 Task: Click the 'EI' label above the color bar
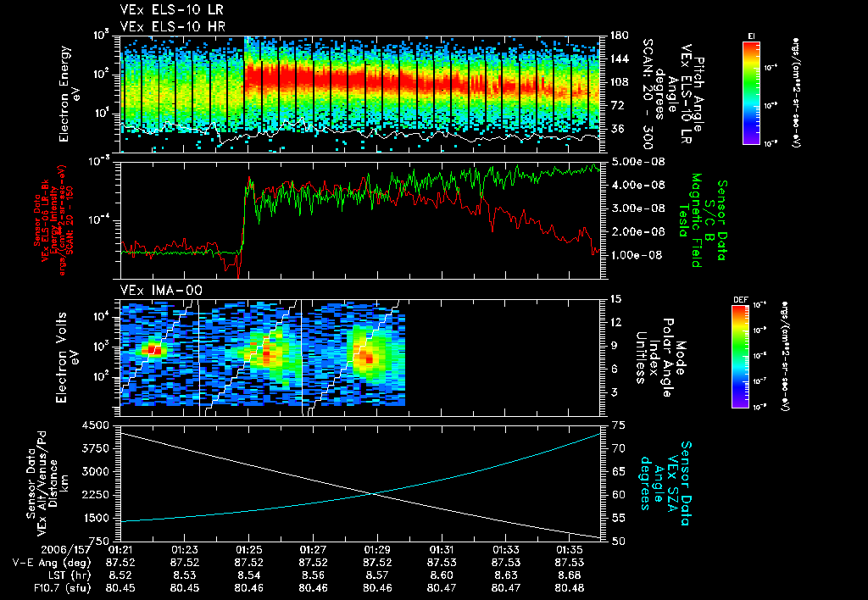751,36
